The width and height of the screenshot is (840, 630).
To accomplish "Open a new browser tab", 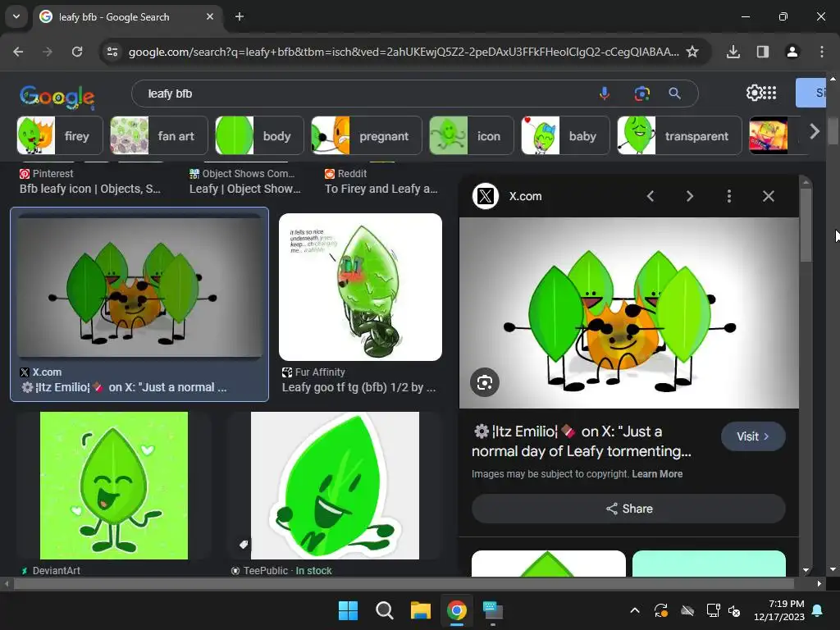I will pos(240,16).
